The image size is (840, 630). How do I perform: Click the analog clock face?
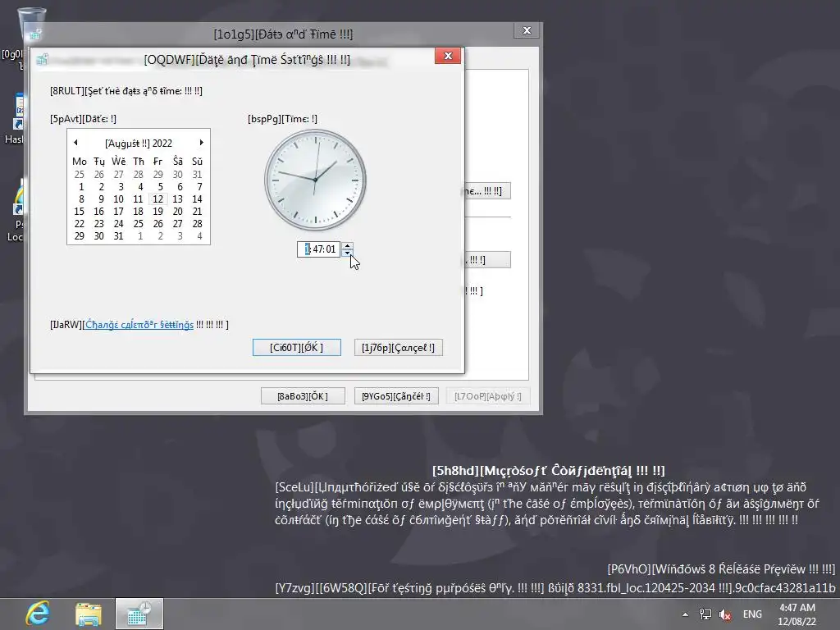[x=316, y=180]
